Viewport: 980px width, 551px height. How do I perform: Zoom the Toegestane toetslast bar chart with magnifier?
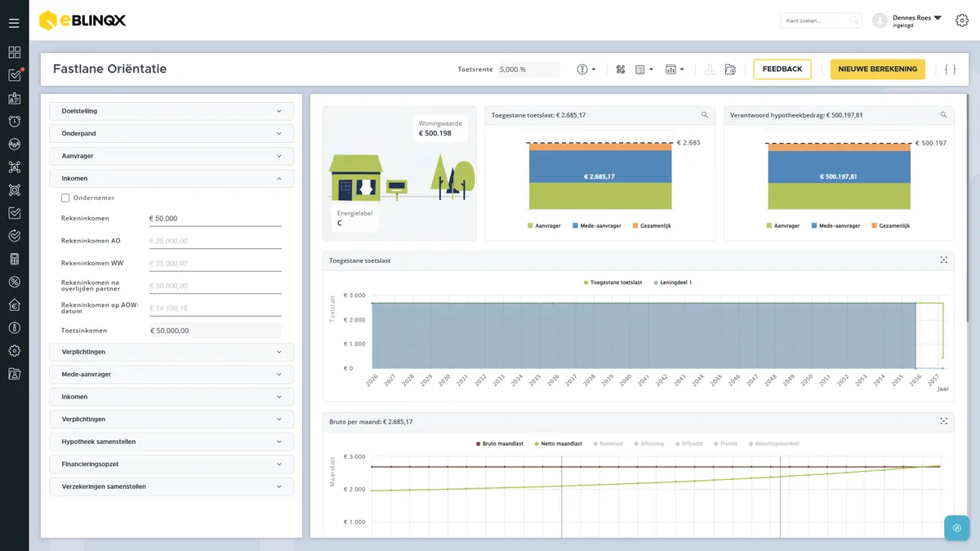pyautogui.click(x=705, y=115)
